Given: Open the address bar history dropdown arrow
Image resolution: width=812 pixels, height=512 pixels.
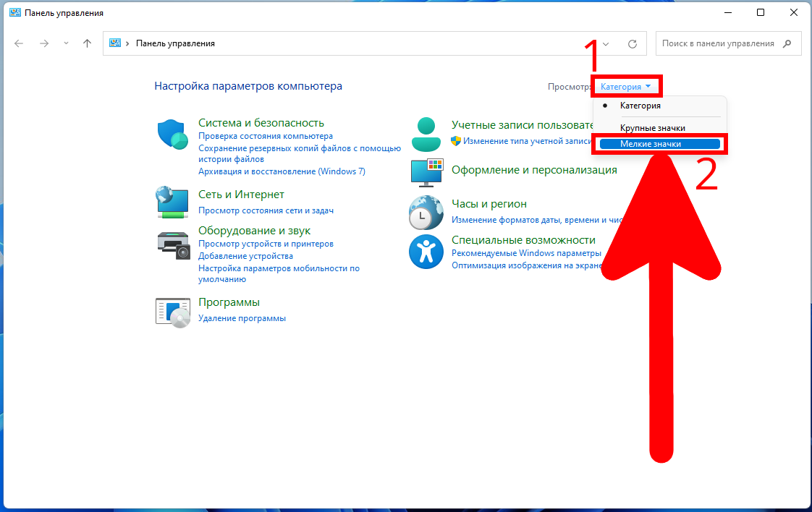Looking at the screenshot, I should pos(606,43).
